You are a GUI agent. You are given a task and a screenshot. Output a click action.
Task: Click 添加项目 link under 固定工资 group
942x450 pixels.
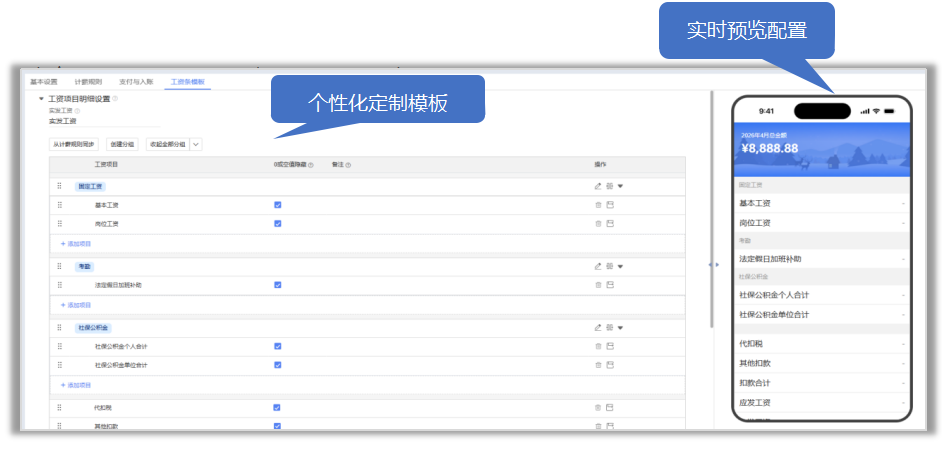tap(76, 244)
